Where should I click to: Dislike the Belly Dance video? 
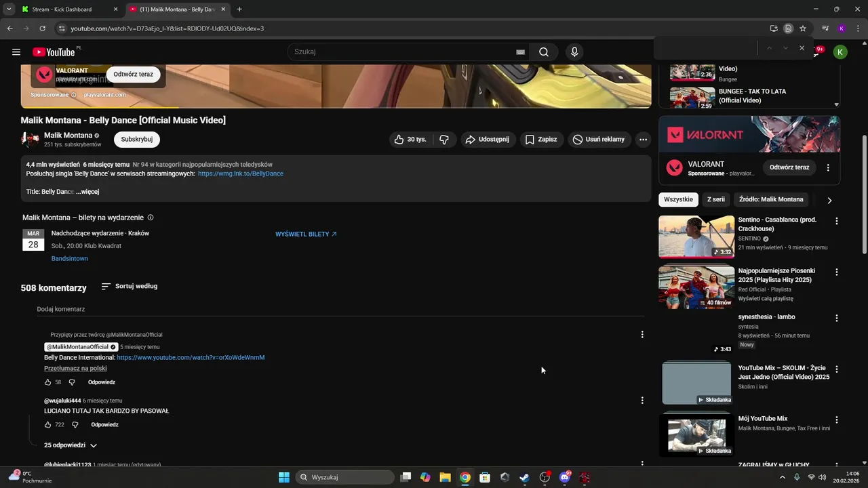coord(444,140)
